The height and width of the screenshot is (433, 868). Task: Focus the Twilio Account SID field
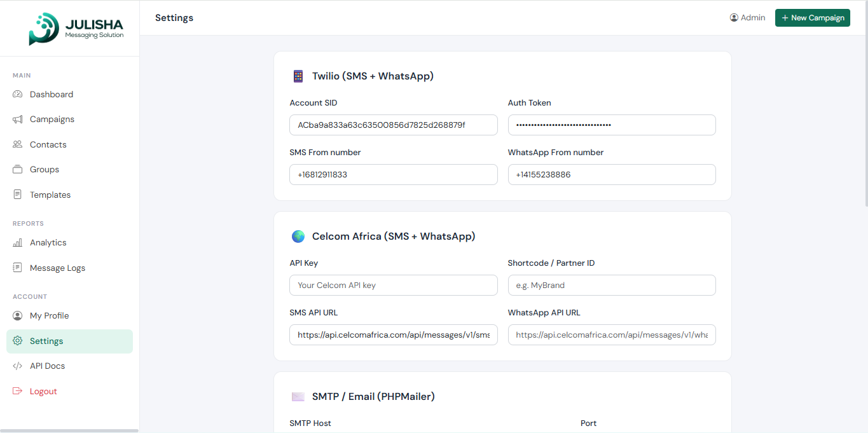click(x=393, y=125)
